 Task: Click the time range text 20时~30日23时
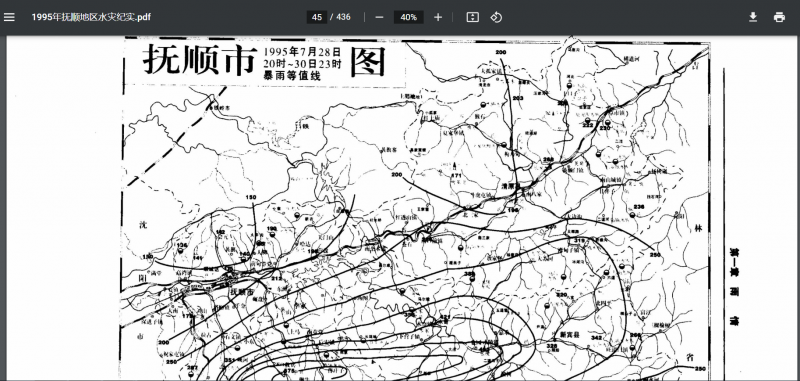(302, 64)
